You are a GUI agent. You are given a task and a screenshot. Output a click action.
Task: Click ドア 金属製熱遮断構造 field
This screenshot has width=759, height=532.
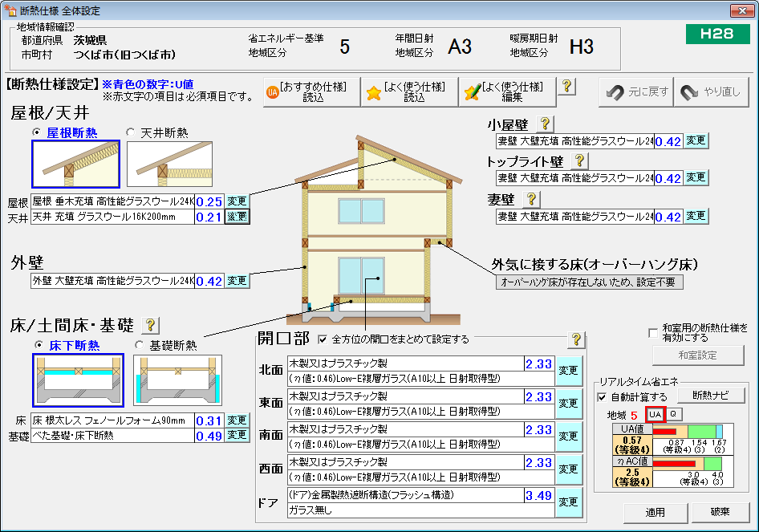(x=406, y=495)
